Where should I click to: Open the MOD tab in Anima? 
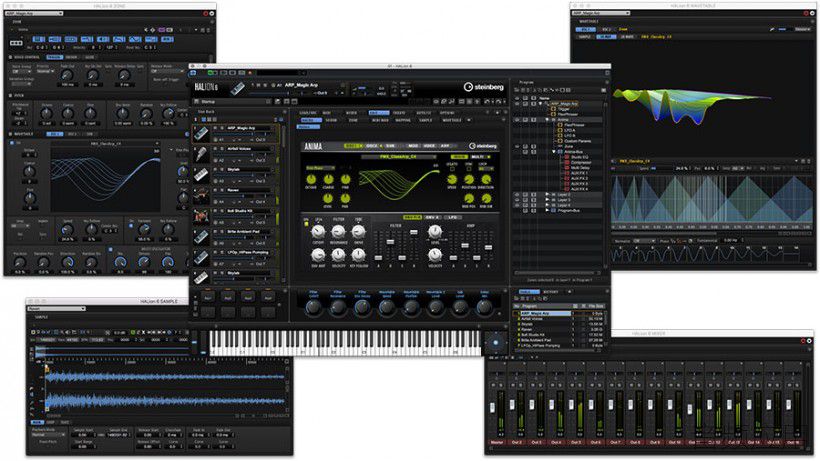pos(413,146)
